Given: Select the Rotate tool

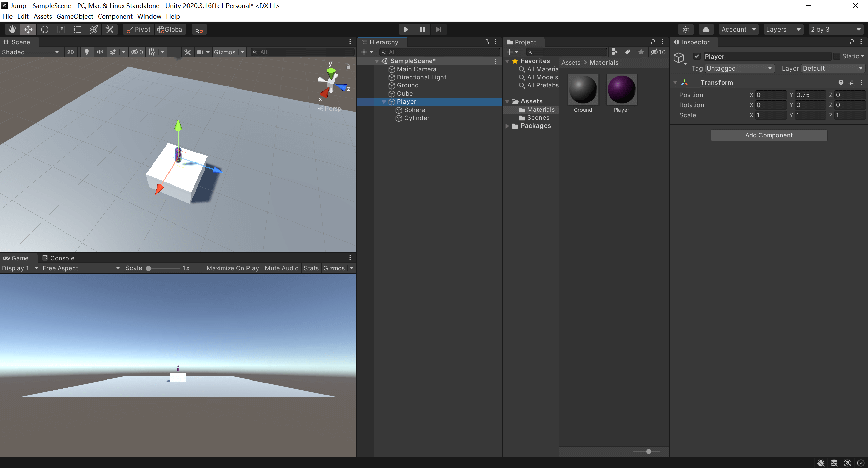Looking at the screenshot, I should [45, 30].
